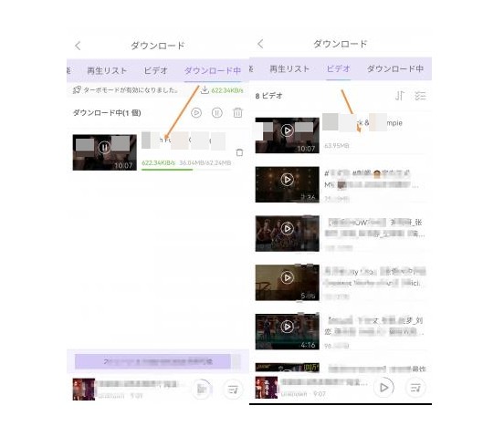The height and width of the screenshot is (437, 504).
Task: Click the green download speed indicator icon
Action: click(x=205, y=90)
